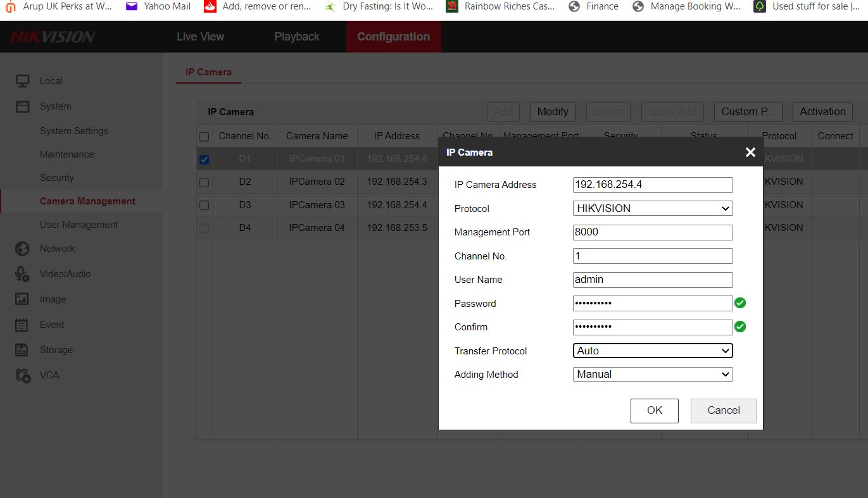Tick the checkbox for channel D2
This screenshot has width=868, height=498.
click(x=204, y=182)
